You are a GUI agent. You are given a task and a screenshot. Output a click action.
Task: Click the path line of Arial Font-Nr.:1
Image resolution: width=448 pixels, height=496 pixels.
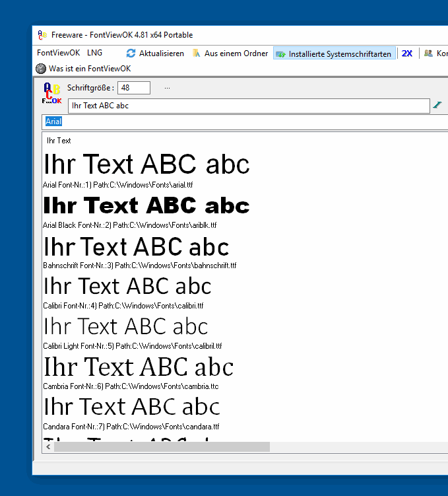coord(118,185)
